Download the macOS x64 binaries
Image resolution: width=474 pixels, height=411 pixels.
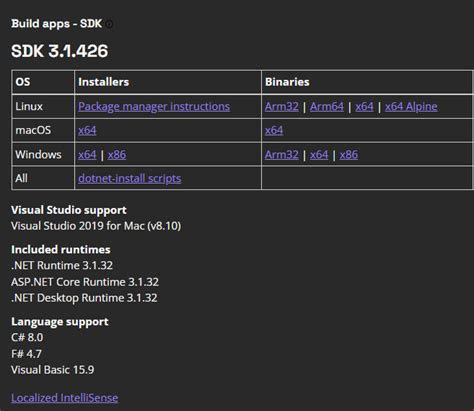274,130
